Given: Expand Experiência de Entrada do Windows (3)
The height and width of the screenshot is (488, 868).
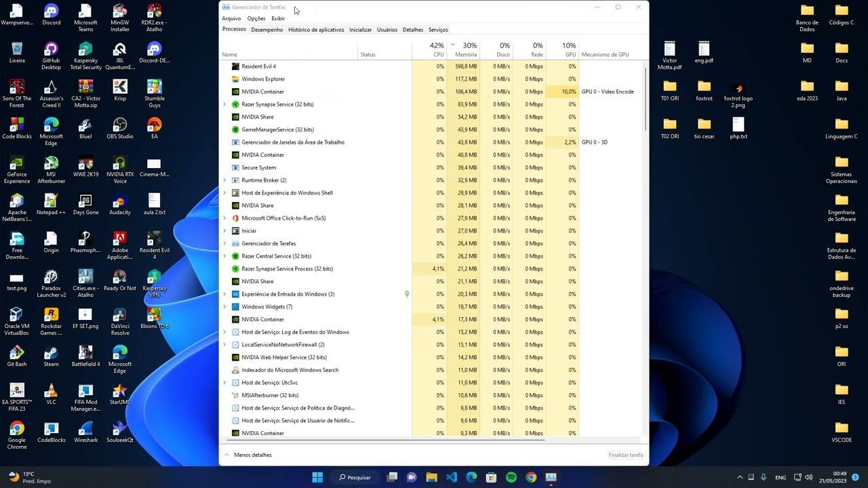Looking at the screenshot, I should point(224,294).
